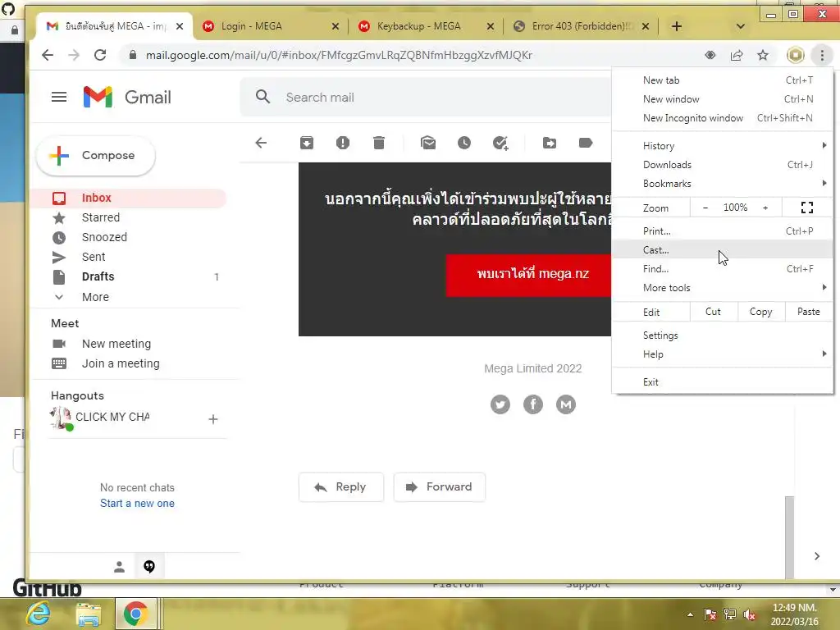The image size is (840, 630).
Task: Click the red mega.nz button
Action: (x=528, y=275)
